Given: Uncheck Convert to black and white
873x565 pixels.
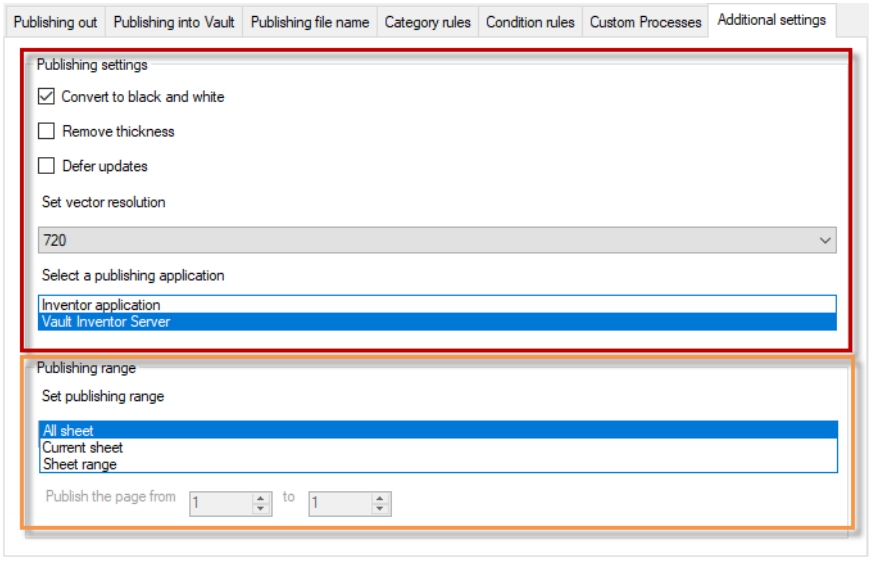Looking at the screenshot, I should click(x=46, y=97).
